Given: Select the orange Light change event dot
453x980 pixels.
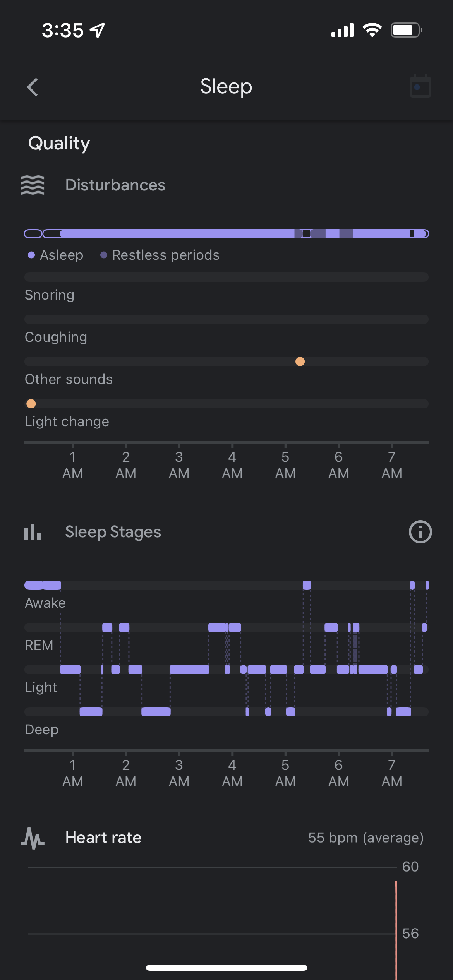Looking at the screenshot, I should coord(31,404).
